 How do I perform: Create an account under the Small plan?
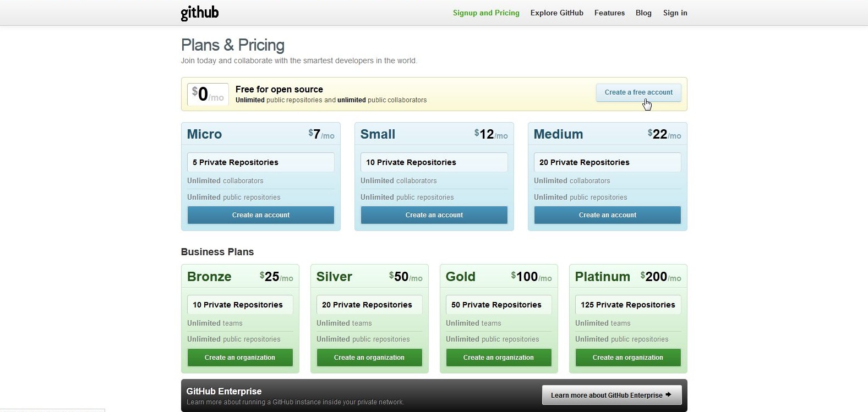click(x=434, y=215)
